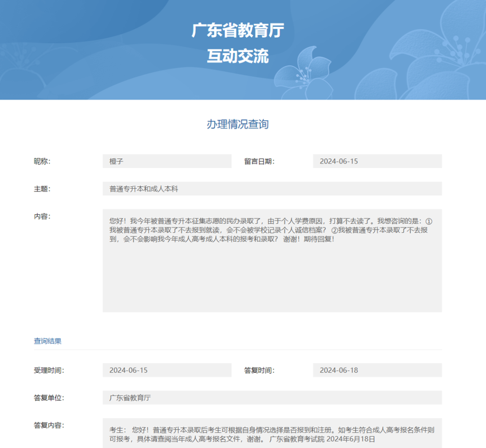Click the 内容 label

coord(42,216)
